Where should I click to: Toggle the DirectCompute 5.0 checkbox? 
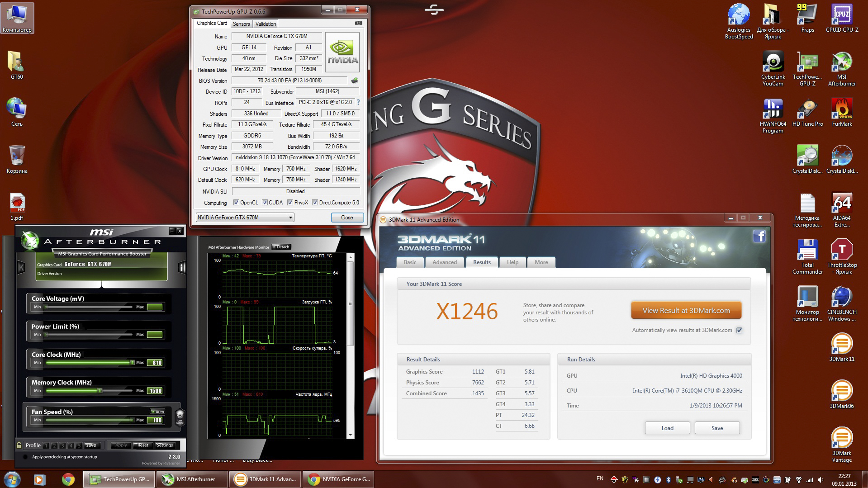[x=315, y=203]
